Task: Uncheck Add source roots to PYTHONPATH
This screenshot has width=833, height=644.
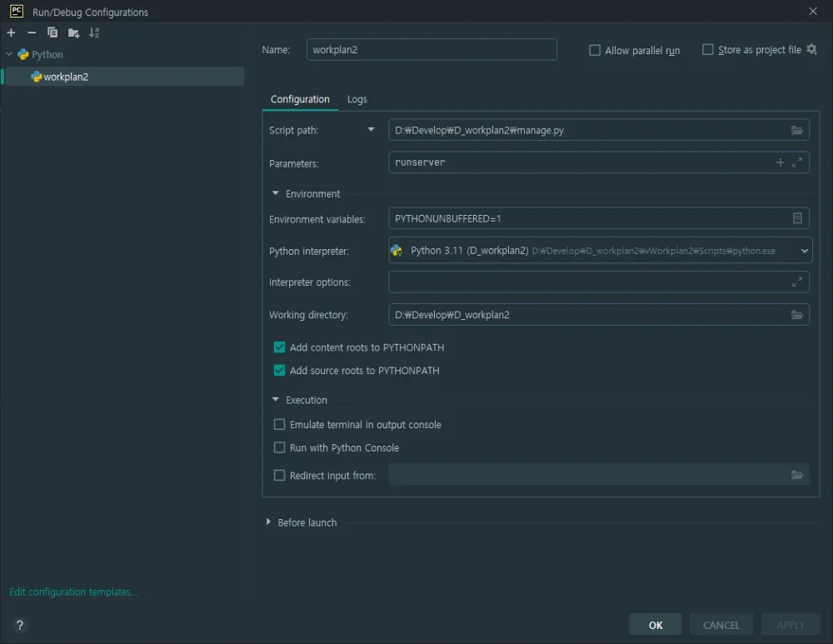Action: 279,371
